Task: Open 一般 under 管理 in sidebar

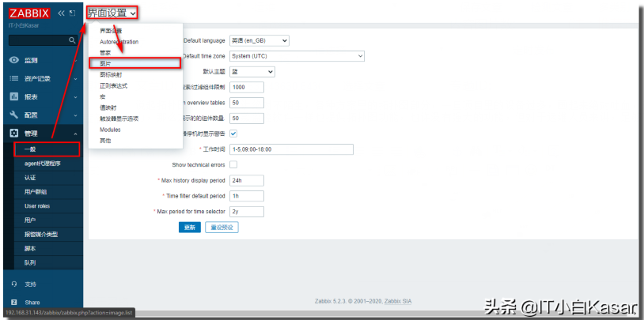Action: (47, 149)
